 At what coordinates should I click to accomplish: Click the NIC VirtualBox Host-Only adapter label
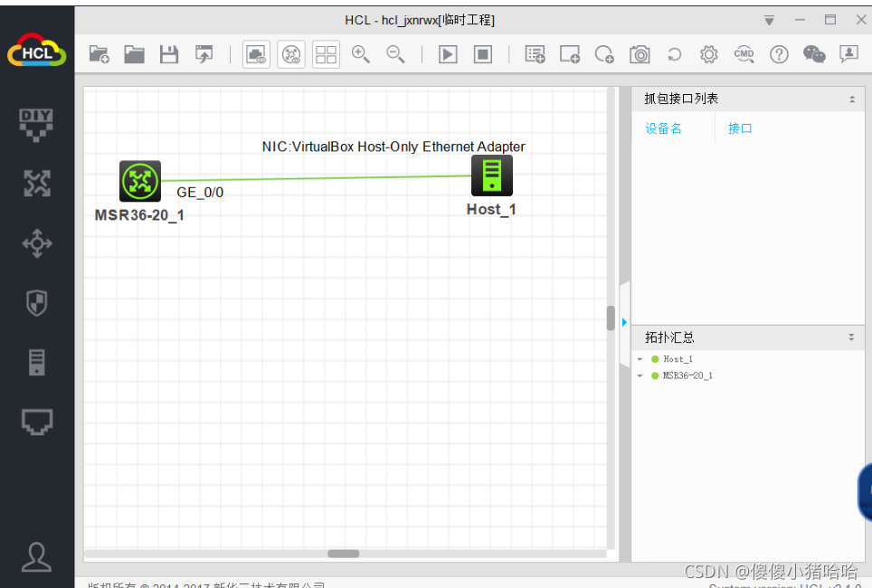point(393,147)
